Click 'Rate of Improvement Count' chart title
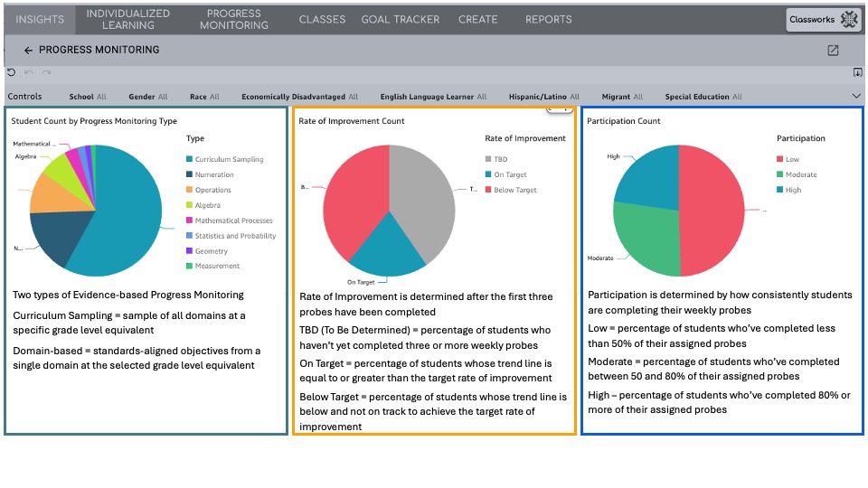This screenshot has width=868, height=488. pyautogui.click(x=352, y=121)
